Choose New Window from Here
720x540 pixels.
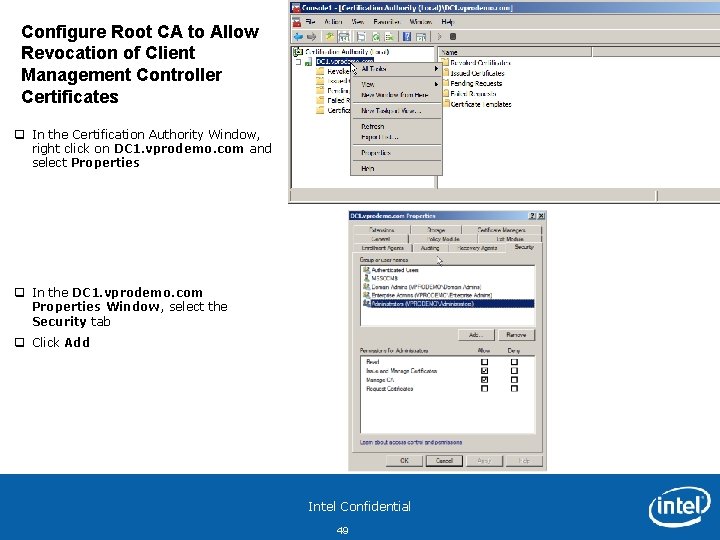point(396,95)
